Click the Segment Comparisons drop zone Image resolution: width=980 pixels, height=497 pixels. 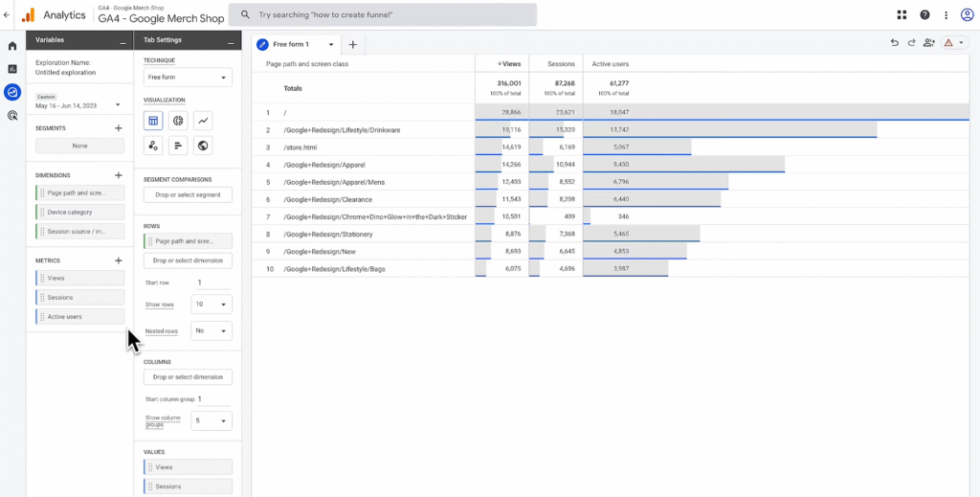tap(188, 194)
